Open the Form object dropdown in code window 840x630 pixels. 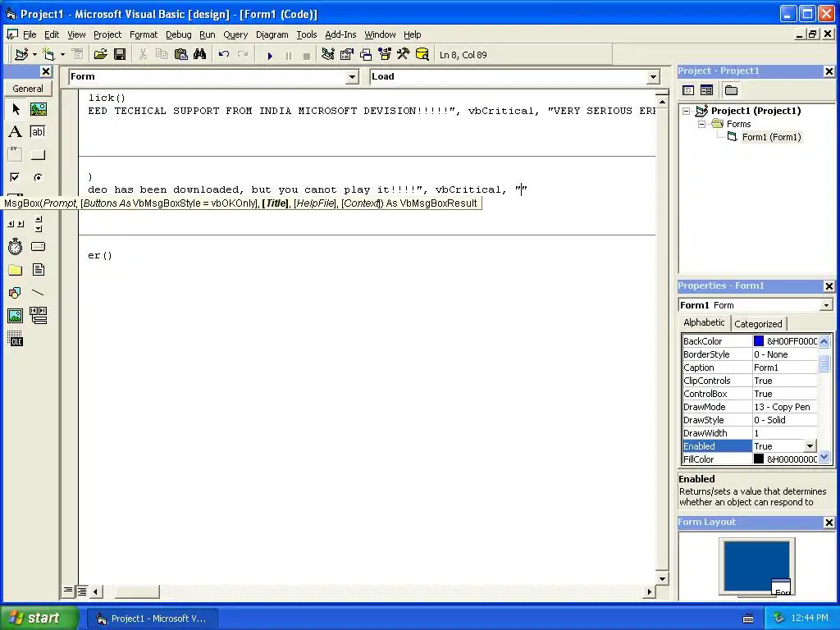pyautogui.click(x=352, y=77)
